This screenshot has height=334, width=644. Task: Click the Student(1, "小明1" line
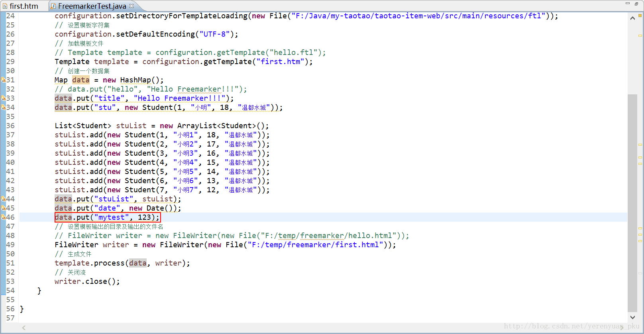click(162, 135)
